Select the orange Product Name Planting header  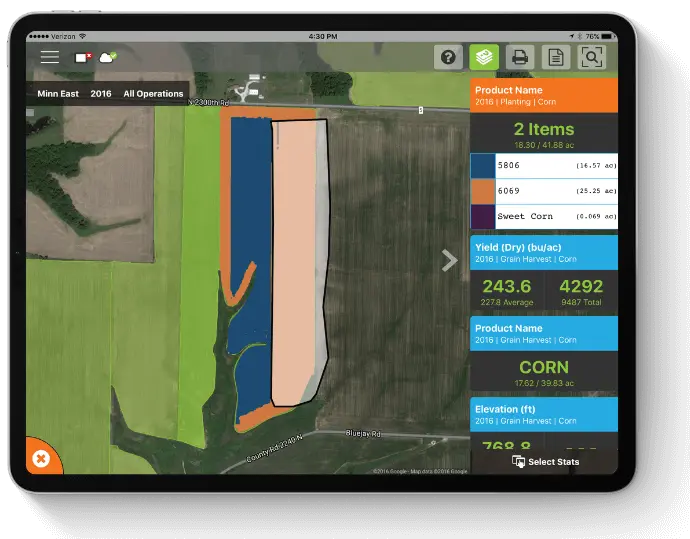tap(544, 95)
